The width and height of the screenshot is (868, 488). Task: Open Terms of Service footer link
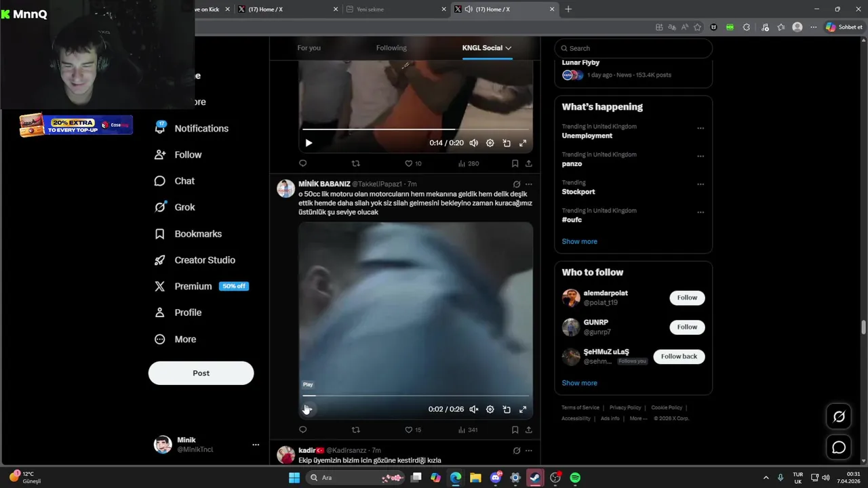(580, 407)
